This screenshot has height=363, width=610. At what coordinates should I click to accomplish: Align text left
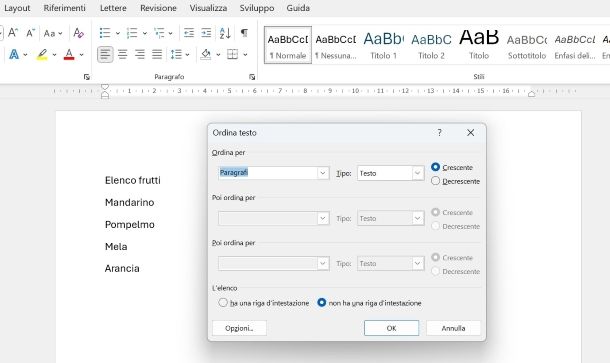105,54
